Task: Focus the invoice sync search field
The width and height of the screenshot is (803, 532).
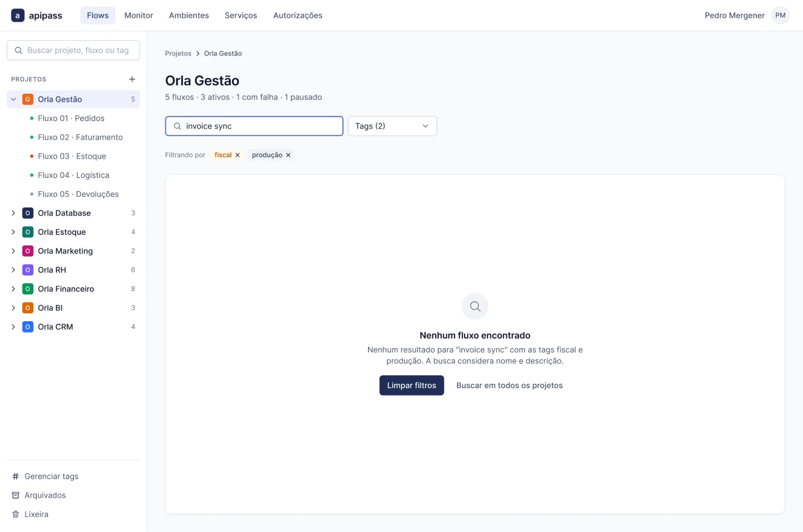Action: [x=254, y=126]
